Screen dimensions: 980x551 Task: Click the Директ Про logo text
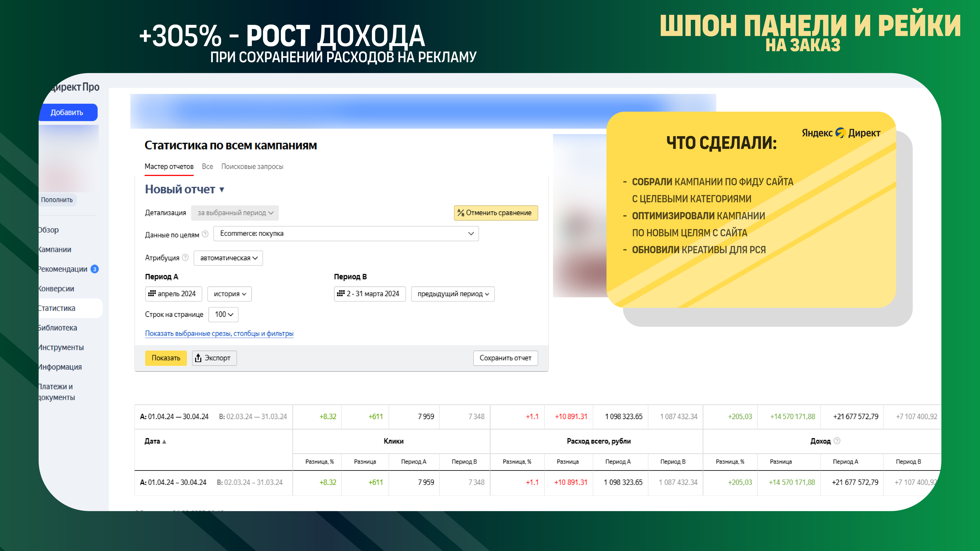point(75,87)
